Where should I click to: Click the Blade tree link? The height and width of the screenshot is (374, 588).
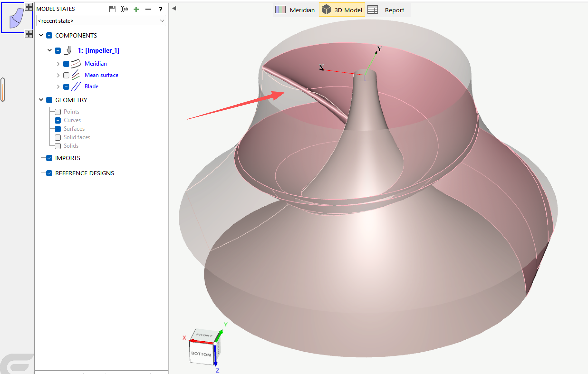point(91,86)
